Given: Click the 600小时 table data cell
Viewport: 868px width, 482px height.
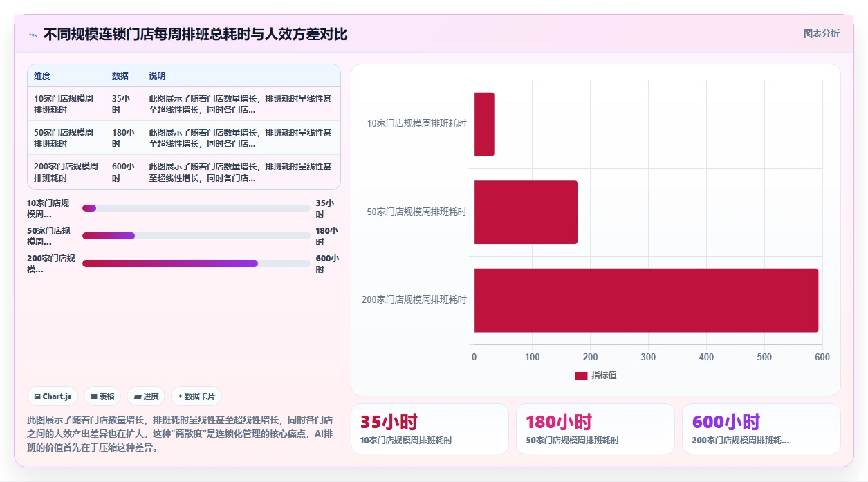Looking at the screenshot, I should 123,172.
